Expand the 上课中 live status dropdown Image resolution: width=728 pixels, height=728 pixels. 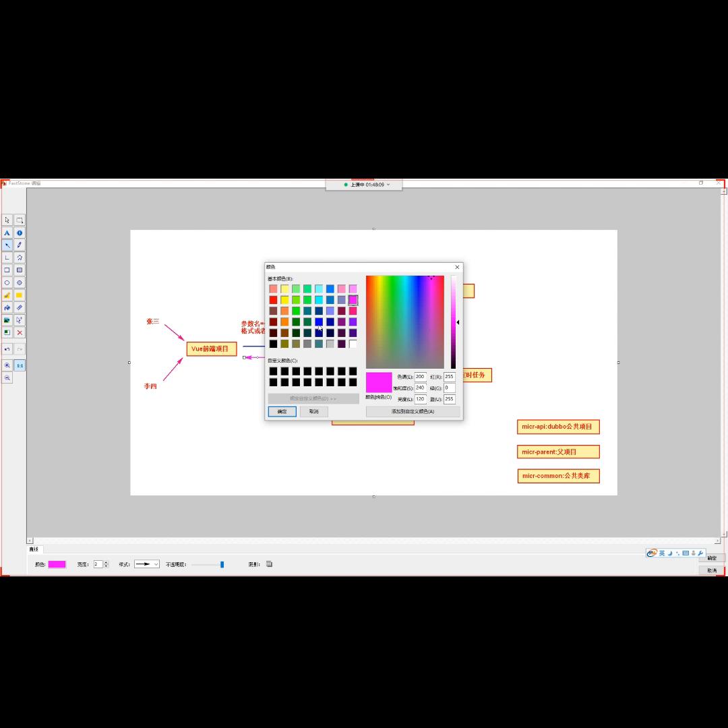[x=388, y=185]
